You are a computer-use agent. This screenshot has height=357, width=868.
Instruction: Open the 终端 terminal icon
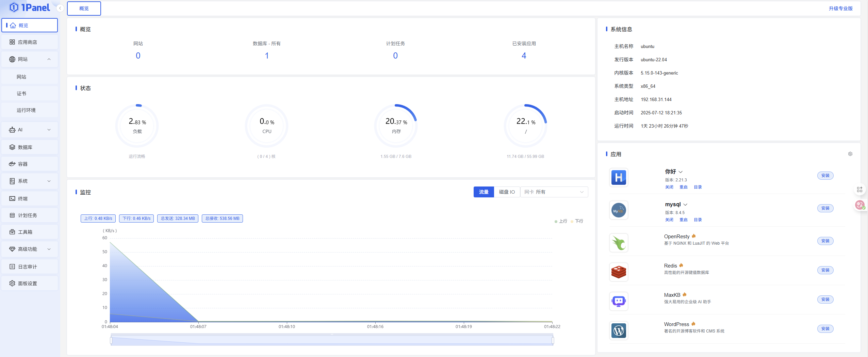point(12,199)
